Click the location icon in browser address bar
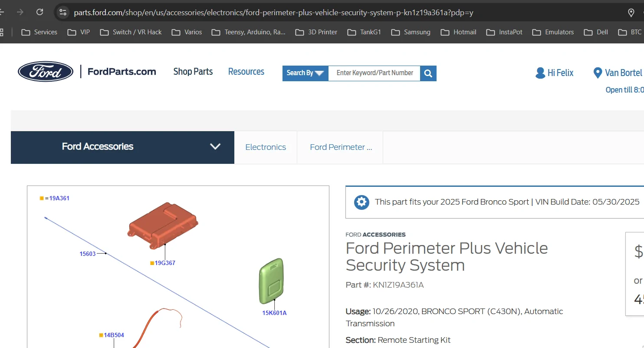The image size is (644, 348). [x=631, y=13]
